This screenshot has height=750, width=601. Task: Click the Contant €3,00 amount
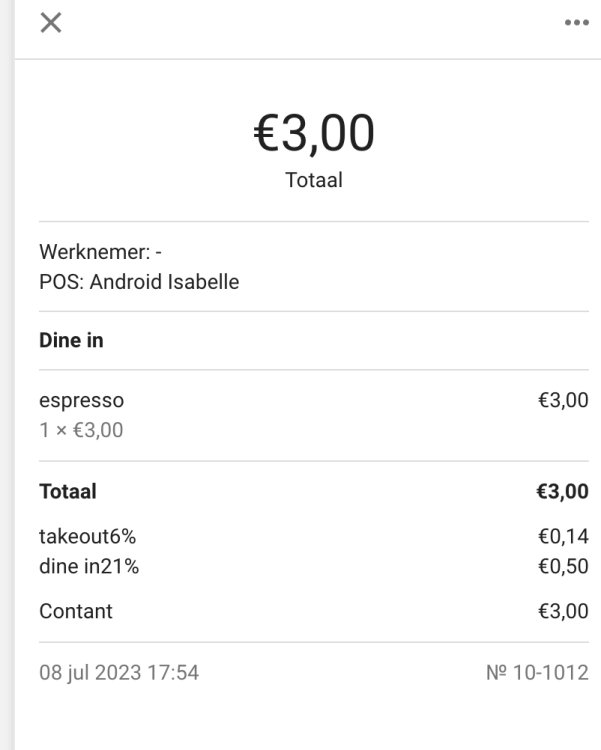563,611
